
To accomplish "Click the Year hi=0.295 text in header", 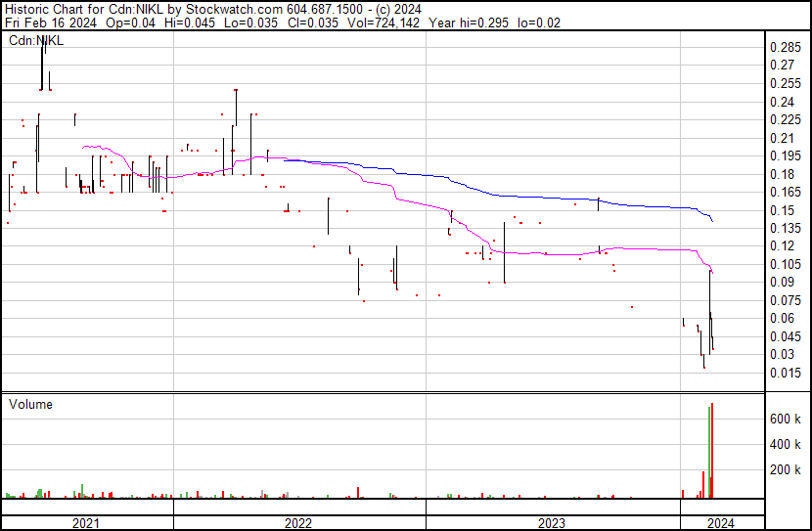I will click(463, 22).
